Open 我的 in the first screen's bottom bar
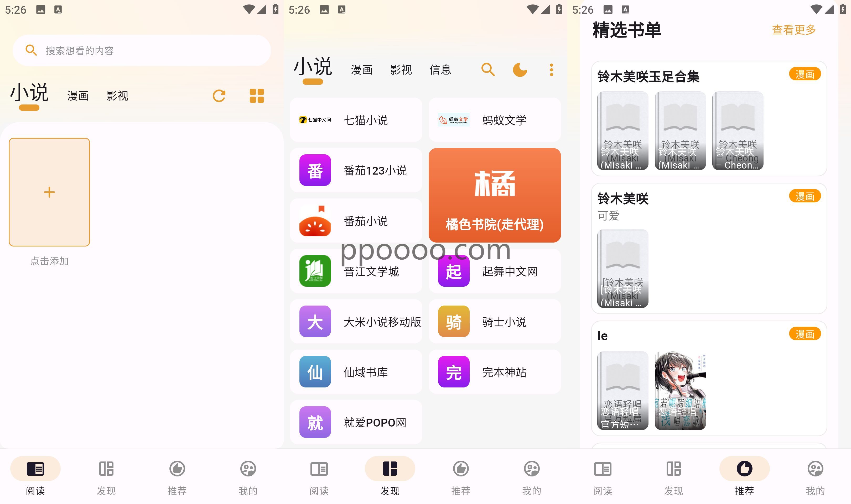Image resolution: width=851 pixels, height=504 pixels. pyautogui.click(x=248, y=476)
